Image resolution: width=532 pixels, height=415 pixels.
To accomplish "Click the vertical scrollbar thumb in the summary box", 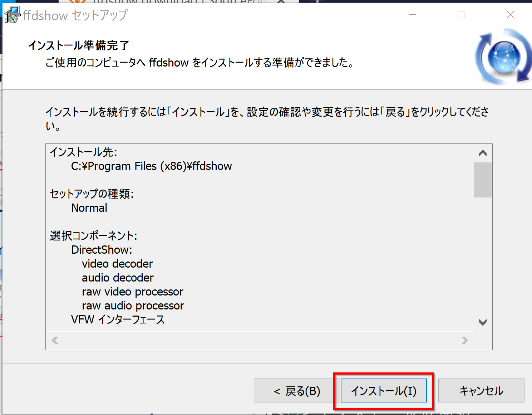I will 483,180.
